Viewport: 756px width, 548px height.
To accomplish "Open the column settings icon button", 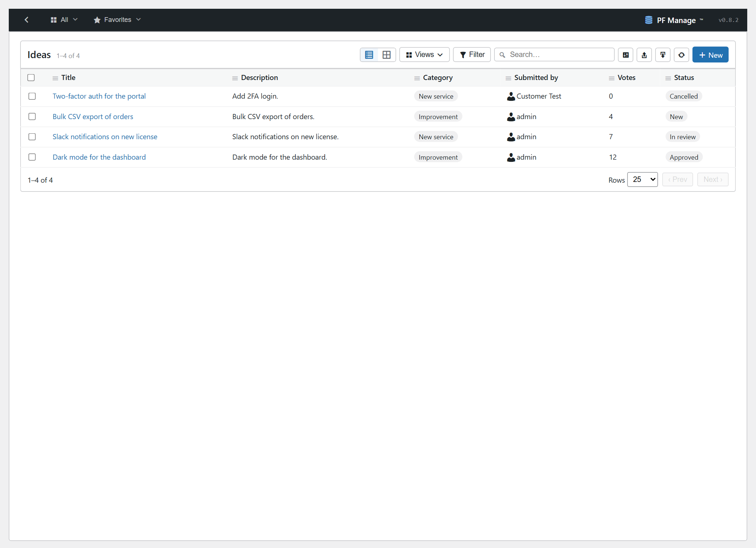I will 626,55.
